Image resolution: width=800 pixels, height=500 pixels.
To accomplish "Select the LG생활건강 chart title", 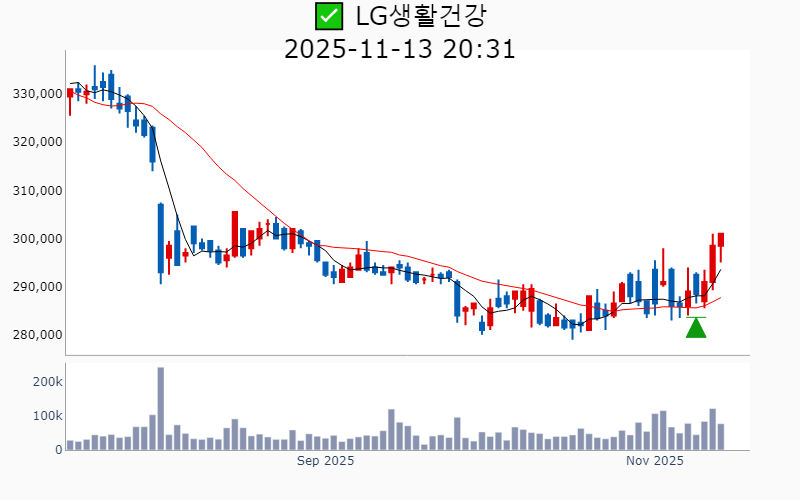I will (x=421, y=16).
